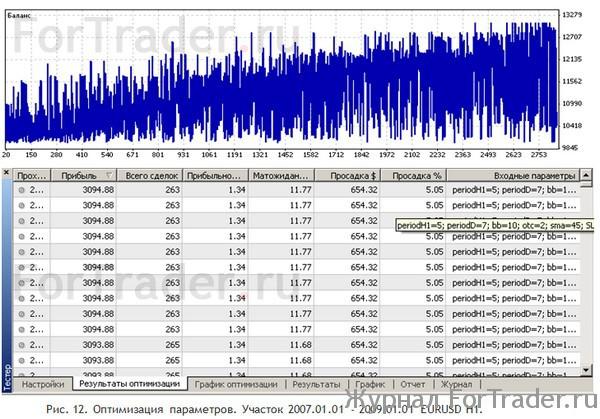Image resolution: width=600 pixels, height=419 pixels.
Task: Sort by the Просадка % column header
Action: click(413, 176)
